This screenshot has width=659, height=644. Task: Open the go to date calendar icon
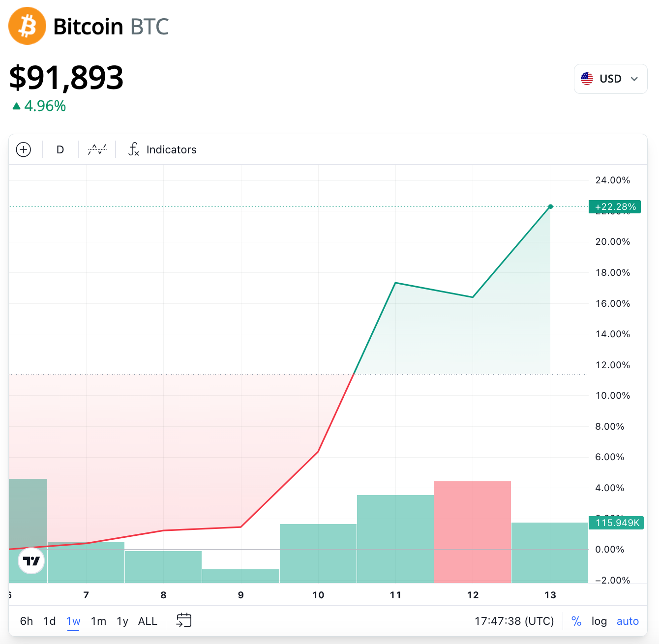coord(184,620)
